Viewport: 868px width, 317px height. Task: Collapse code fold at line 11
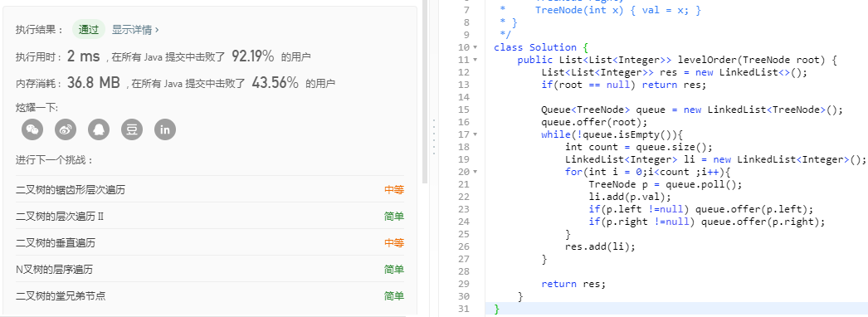pos(475,60)
